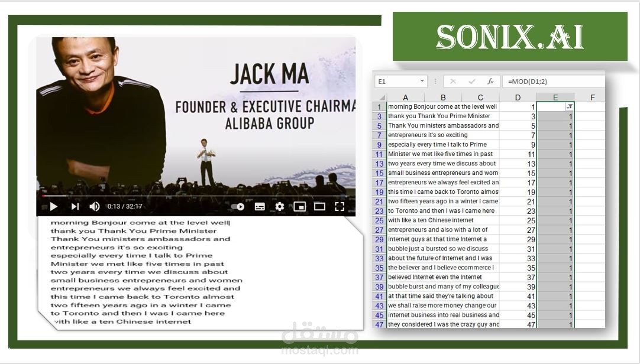Select row header 33
Screen dimensions: 640x364
click(x=380, y=258)
